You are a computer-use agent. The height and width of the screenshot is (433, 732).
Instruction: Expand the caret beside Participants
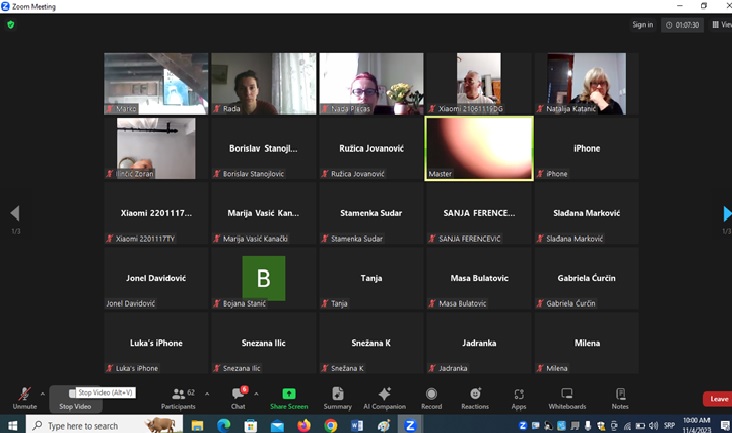click(x=207, y=394)
